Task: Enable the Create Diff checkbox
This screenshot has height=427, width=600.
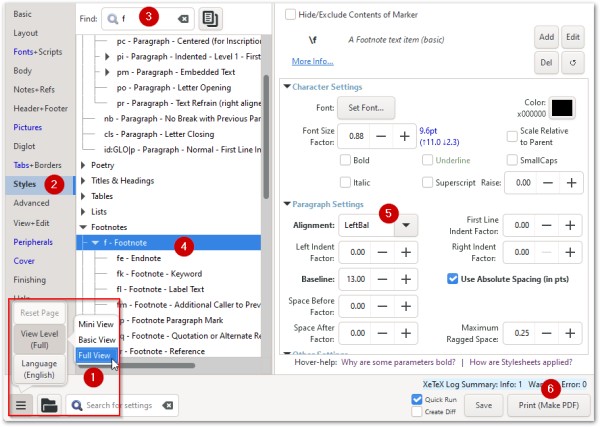Action: 417,412
